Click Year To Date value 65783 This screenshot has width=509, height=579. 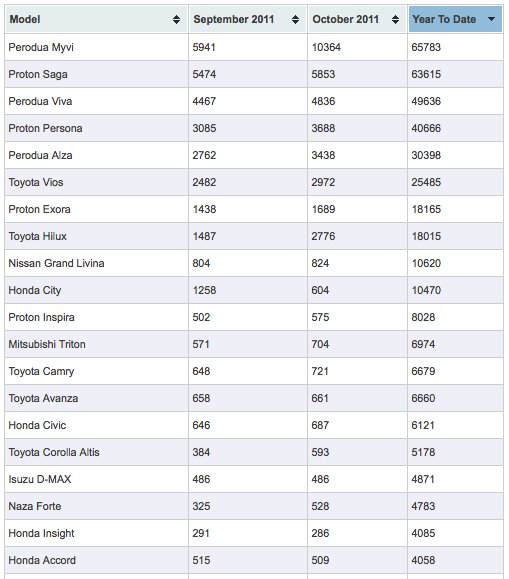426,47
